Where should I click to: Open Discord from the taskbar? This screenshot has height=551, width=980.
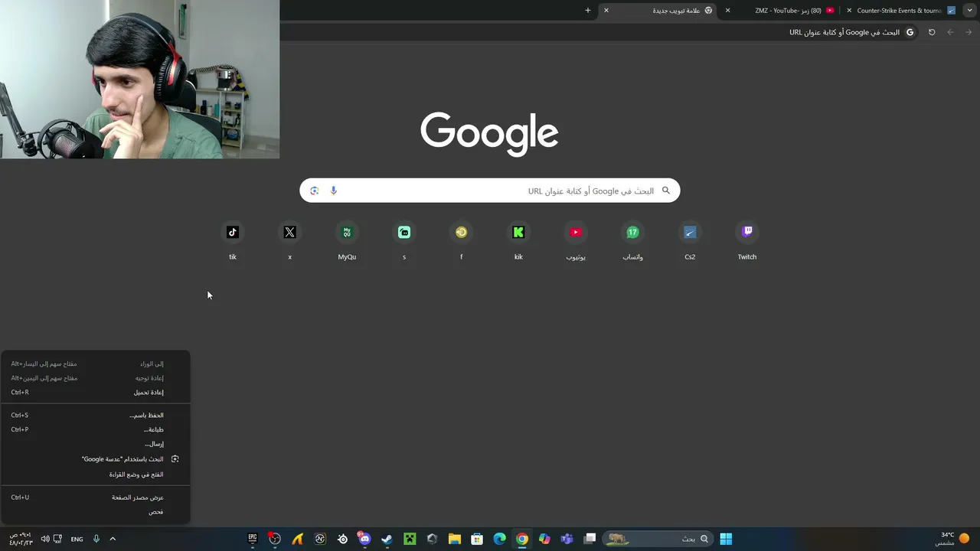point(364,539)
